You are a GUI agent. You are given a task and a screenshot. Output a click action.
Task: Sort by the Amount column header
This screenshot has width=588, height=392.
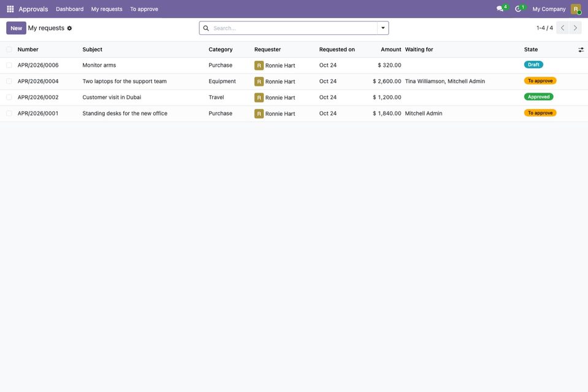(391, 50)
